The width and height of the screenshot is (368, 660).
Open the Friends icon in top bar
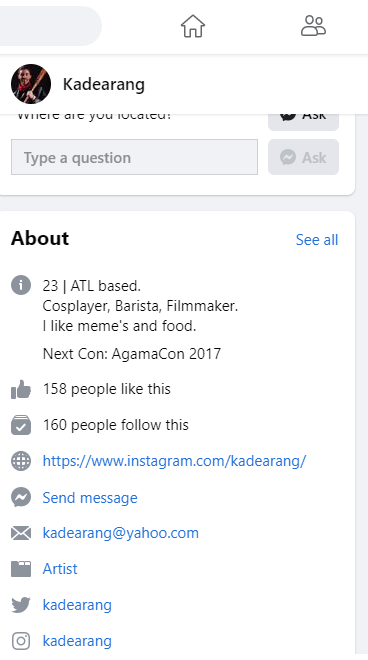[x=313, y=26]
